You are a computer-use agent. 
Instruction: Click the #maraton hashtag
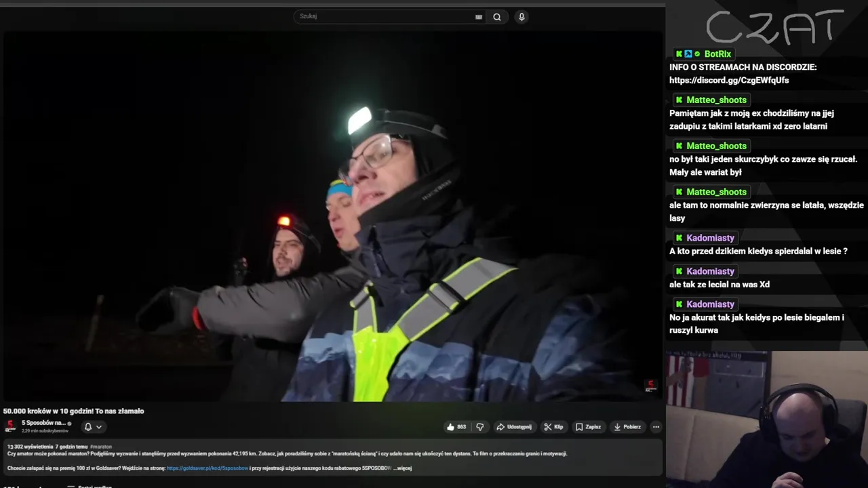coord(101,447)
